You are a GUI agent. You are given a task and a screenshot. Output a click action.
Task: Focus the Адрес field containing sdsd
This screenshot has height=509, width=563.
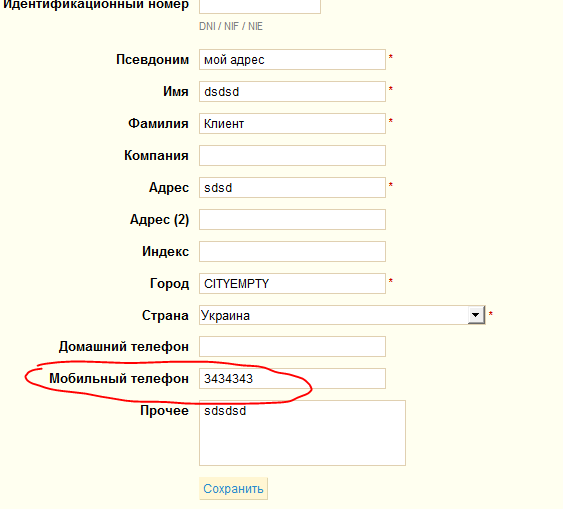tap(292, 187)
